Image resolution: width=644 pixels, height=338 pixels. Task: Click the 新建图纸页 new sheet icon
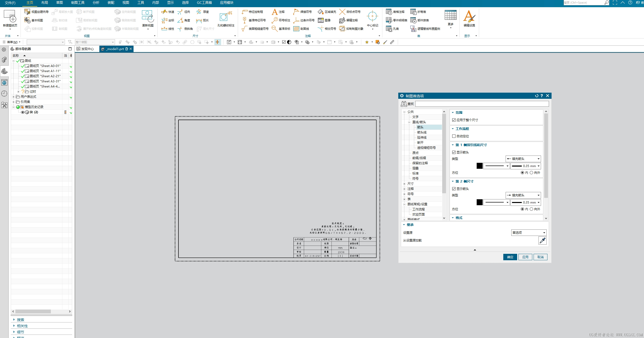click(x=10, y=16)
